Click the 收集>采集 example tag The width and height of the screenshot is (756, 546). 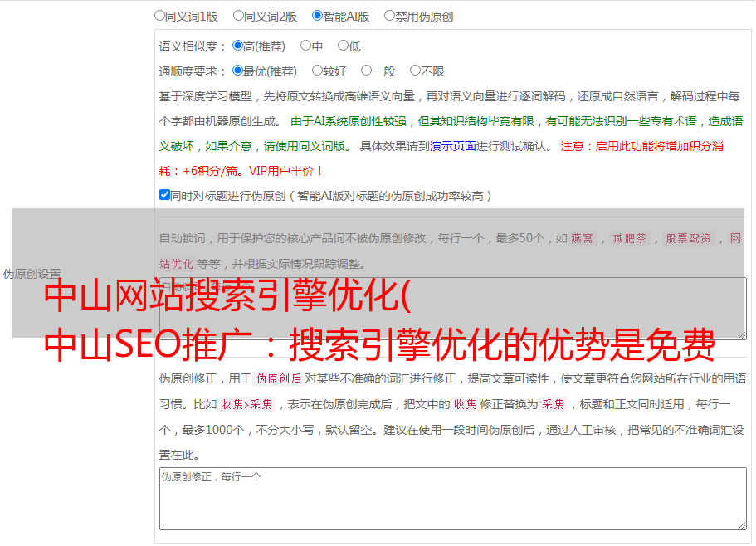tap(246, 404)
